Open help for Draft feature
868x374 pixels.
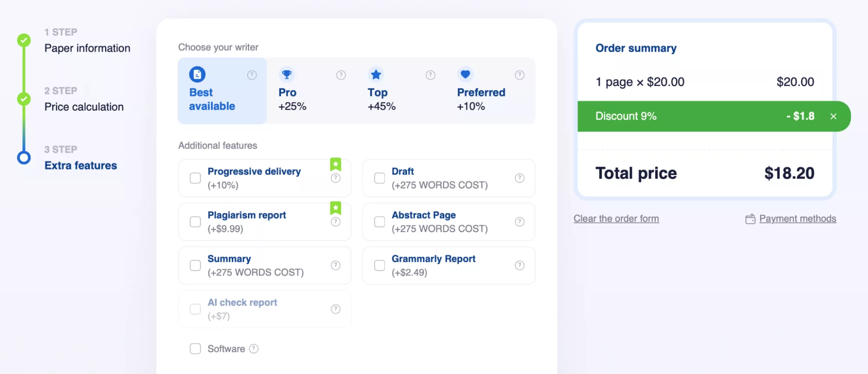[x=520, y=178]
